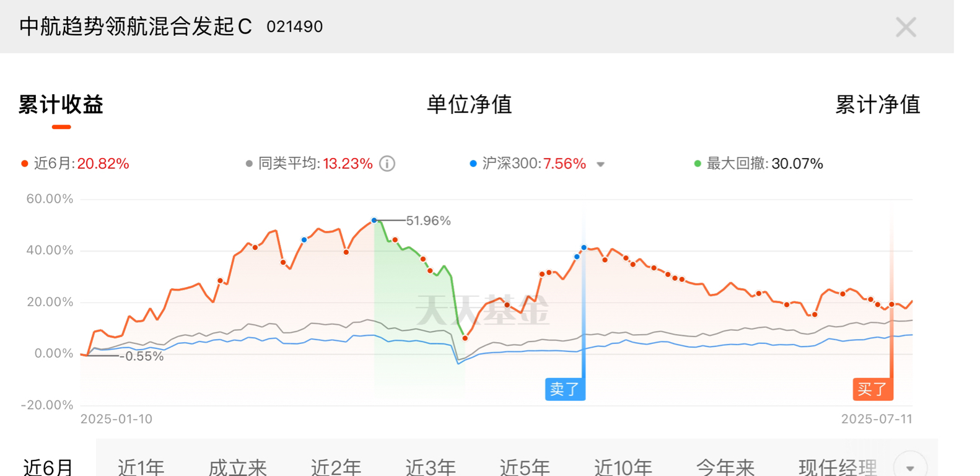Switch to 单位净值 tab
The height and width of the screenshot is (476, 980).
click(x=470, y=104)
